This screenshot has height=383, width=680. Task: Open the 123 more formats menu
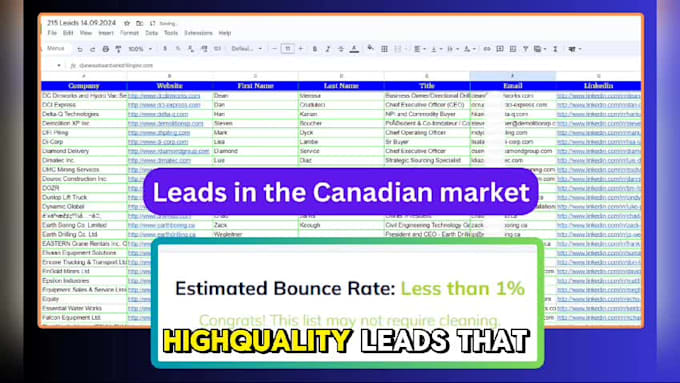217,49
